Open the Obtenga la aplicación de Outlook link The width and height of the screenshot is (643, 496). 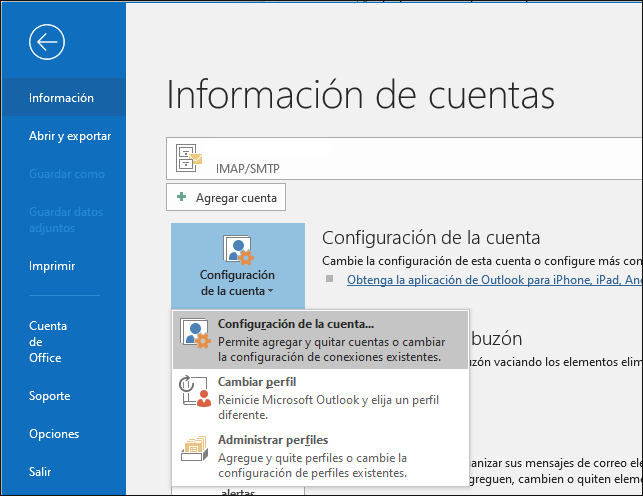click(x=495, y=280)
